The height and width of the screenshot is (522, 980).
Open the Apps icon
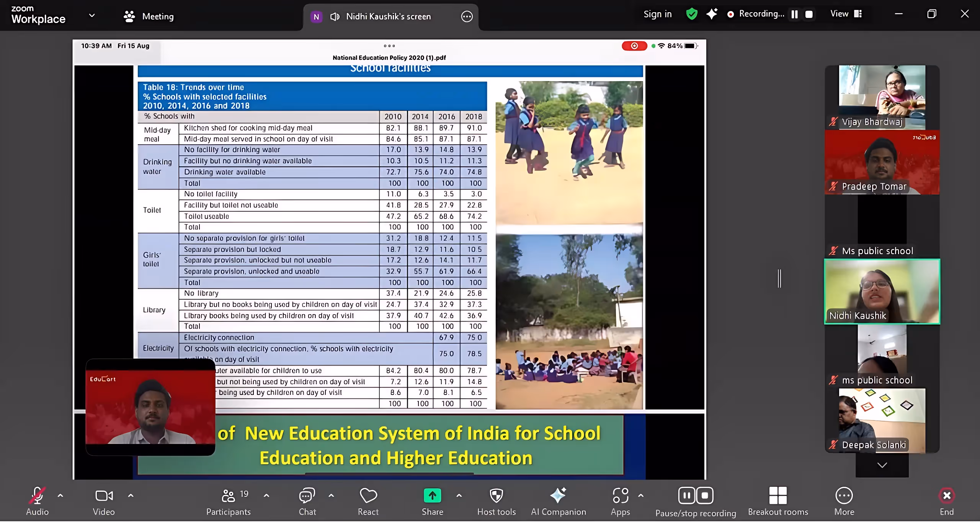(x=620, y=496)
